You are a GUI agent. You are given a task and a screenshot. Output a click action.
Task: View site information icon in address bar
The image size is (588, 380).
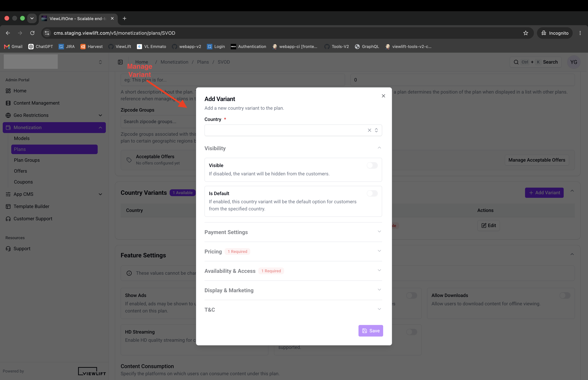tap(47, 33)
